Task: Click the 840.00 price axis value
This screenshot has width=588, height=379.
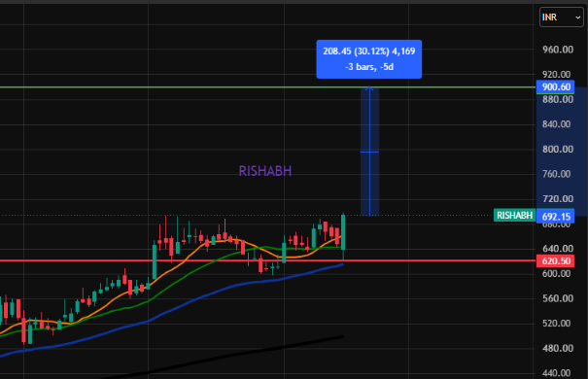Action: [556, 124]
